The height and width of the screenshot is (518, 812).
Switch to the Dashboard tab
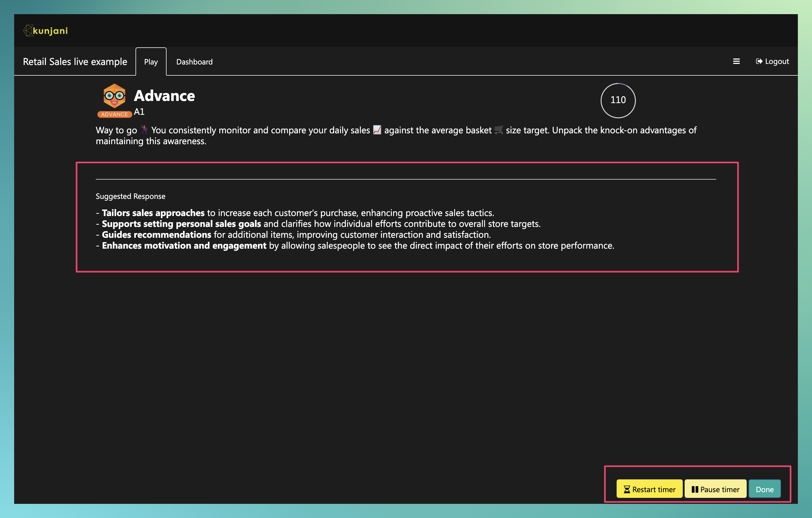(x=195, y=62)
